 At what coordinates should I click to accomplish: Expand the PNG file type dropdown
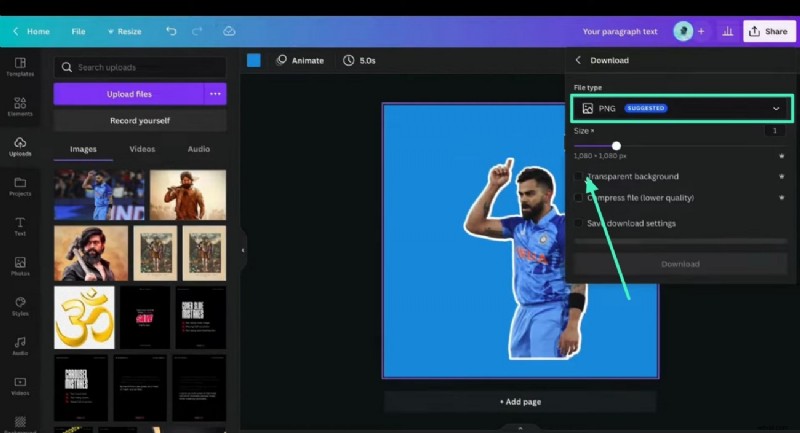click(682, 108)
